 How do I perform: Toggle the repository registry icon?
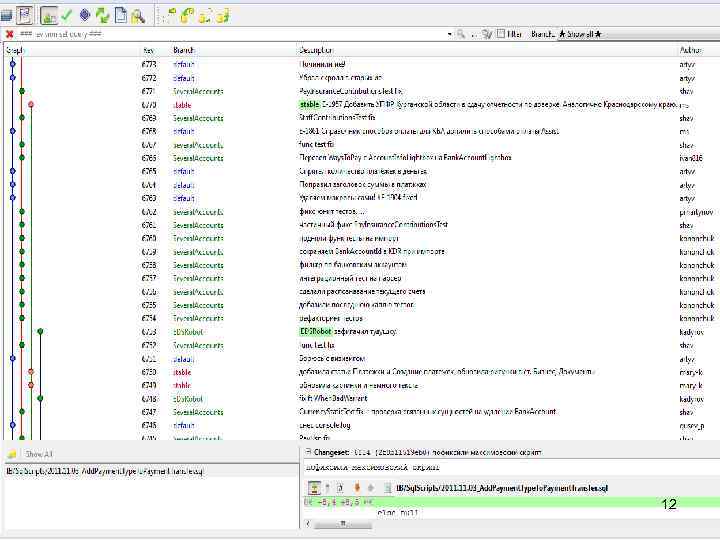pyautogui.click(x=6, y=15)
